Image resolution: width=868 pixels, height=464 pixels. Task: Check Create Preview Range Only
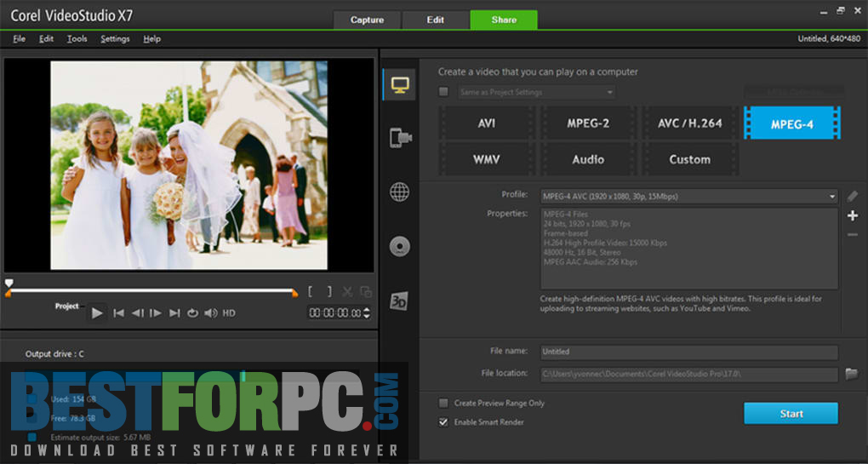443,403
